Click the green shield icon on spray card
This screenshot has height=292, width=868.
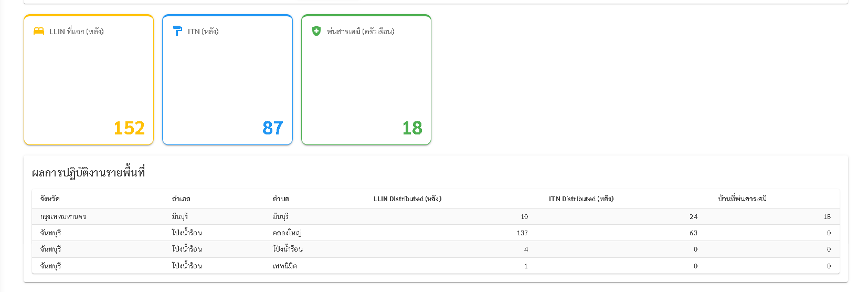pos(316,31)
